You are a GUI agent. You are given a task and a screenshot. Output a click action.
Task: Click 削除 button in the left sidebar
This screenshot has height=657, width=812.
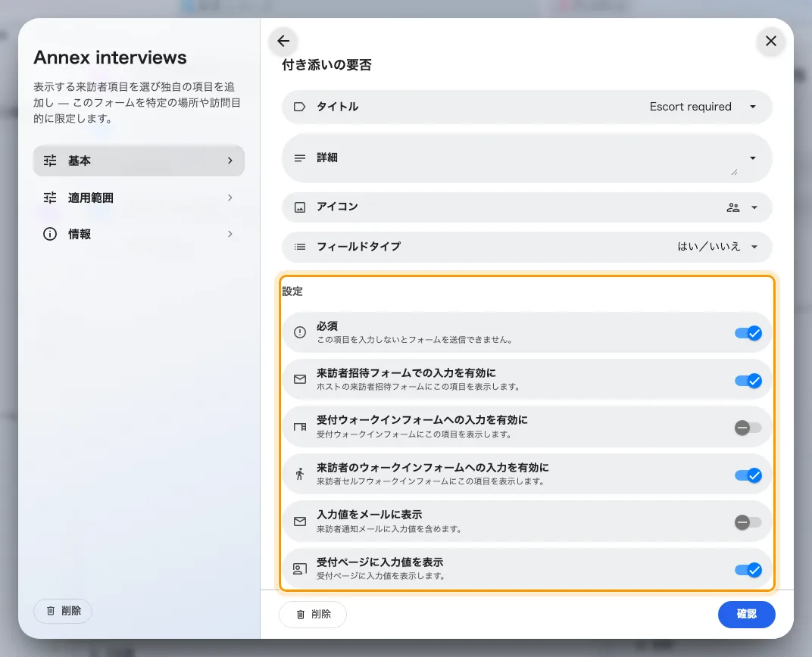[x=63, y=611]
